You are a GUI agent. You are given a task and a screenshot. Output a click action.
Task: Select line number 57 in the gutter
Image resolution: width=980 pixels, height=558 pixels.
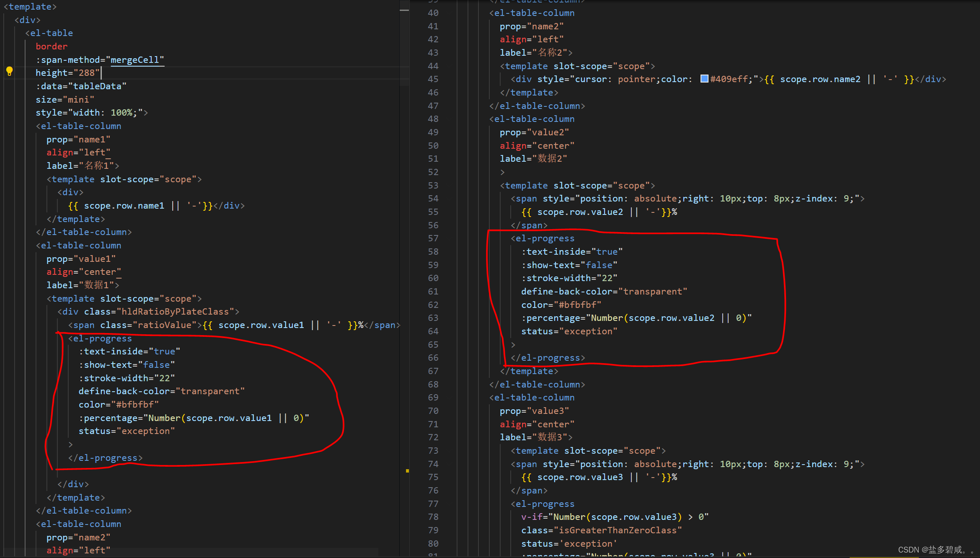[433, 238]
